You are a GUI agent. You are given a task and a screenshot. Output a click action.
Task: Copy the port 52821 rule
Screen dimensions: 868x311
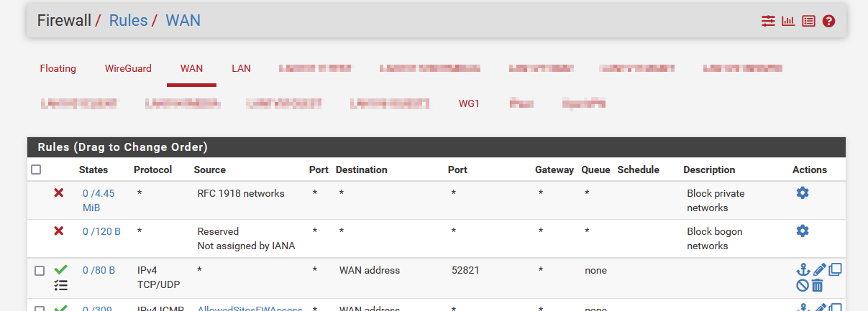pos(835,269)
